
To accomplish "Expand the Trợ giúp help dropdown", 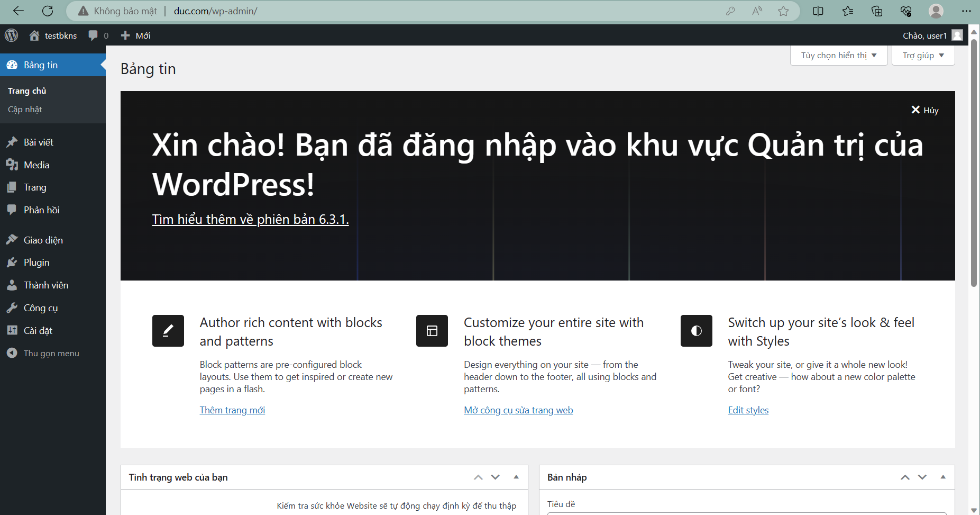I will point(923,56).
